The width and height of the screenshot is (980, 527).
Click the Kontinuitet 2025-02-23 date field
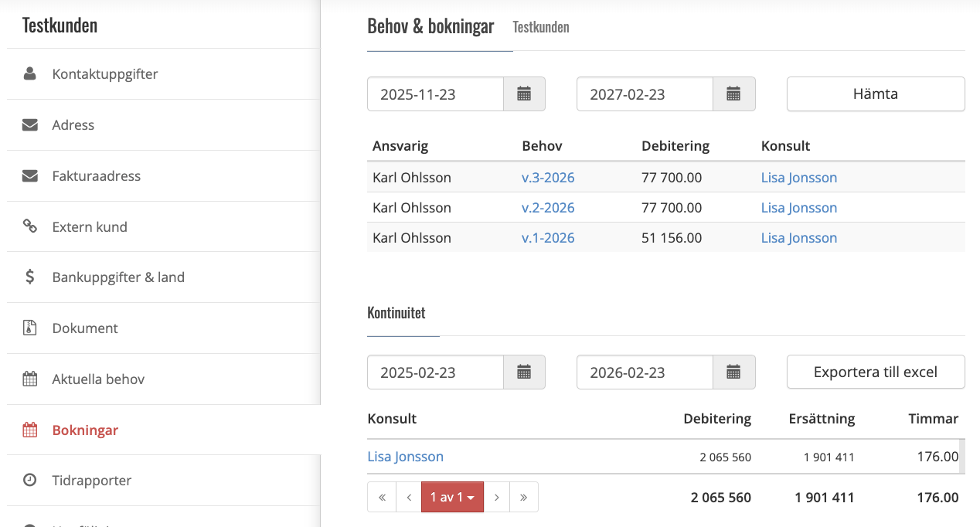tap(435, 372)
